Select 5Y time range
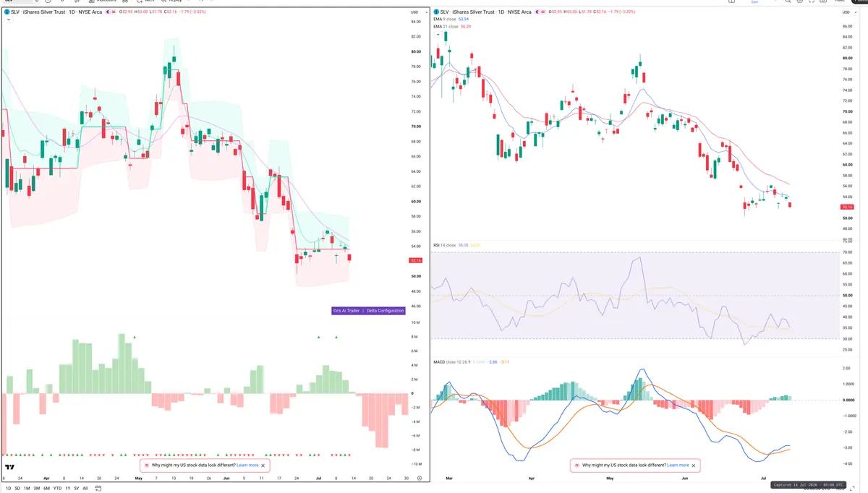Viewport: 868px width, 493px height. point(76,488)
